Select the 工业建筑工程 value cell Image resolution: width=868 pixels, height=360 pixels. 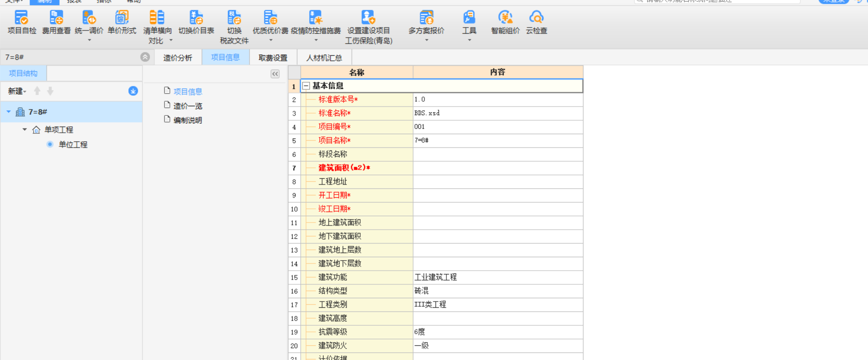[498, 277]
